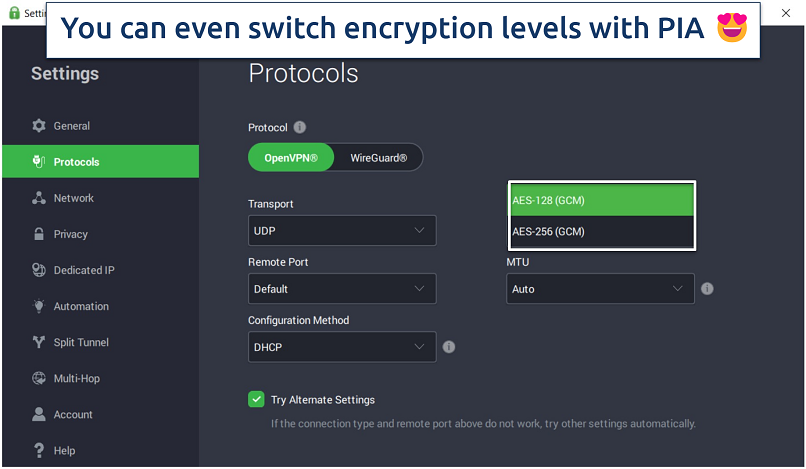Image resolution: width=806 pixels, height=469 pixels.
Task: Switch protocol to WireGuard
Action: point(378,158)
